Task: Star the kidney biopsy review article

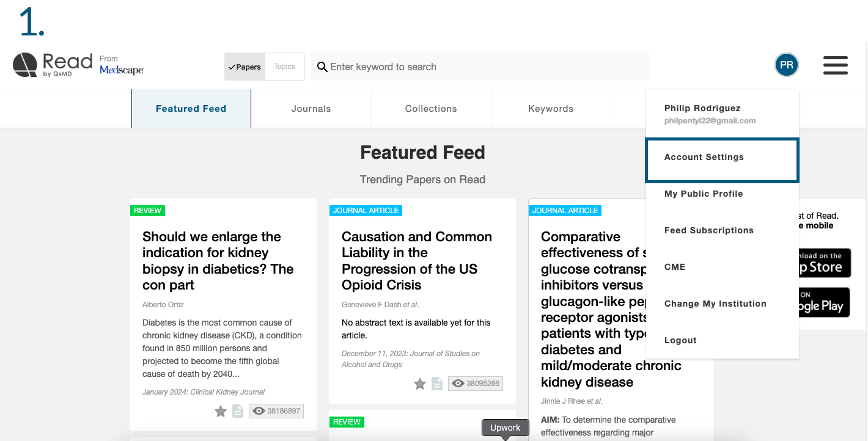Action: click(221, 411)
